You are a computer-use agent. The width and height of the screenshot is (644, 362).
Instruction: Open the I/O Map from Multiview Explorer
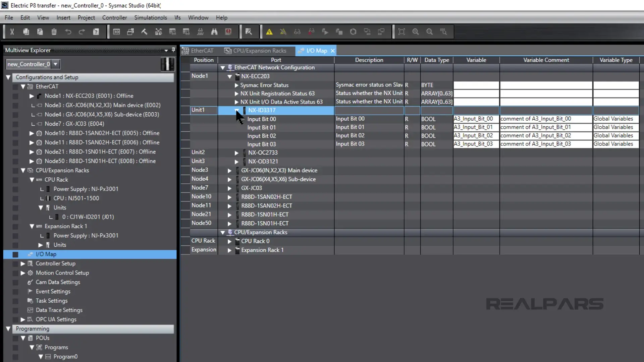[x=46, y=254]
